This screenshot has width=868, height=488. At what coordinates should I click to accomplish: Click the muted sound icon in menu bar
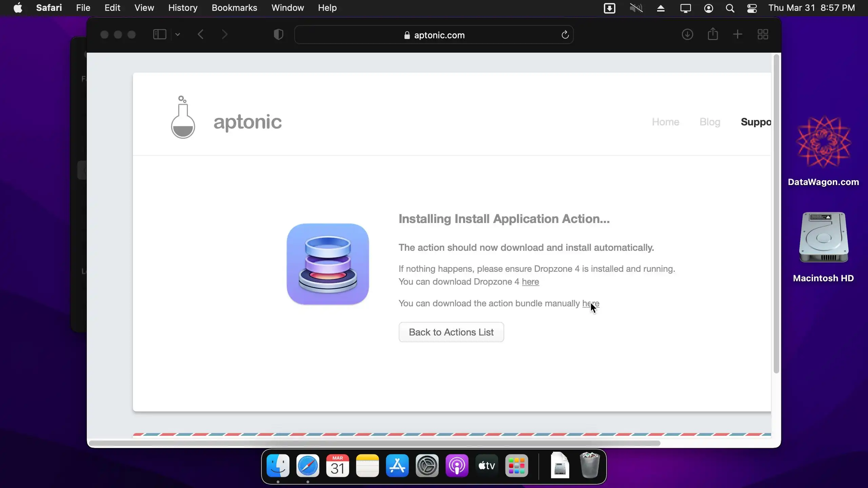[x=636, y=8]
